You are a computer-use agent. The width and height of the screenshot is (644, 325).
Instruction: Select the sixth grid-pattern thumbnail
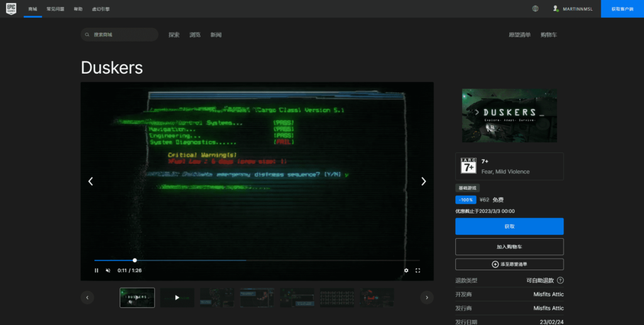[x=337, y=297]
